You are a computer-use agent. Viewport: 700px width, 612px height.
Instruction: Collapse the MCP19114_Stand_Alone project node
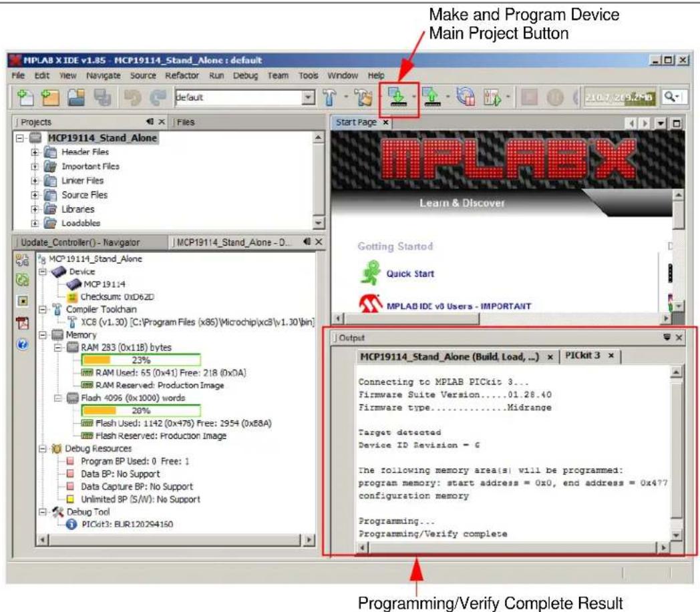coord(19,138)
